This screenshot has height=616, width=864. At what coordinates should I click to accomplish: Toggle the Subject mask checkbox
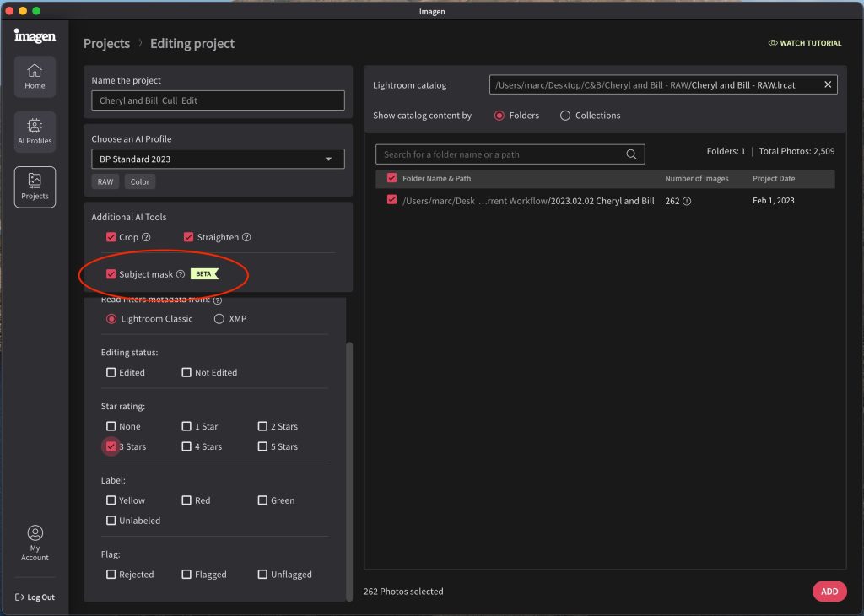tap(111, 274)
